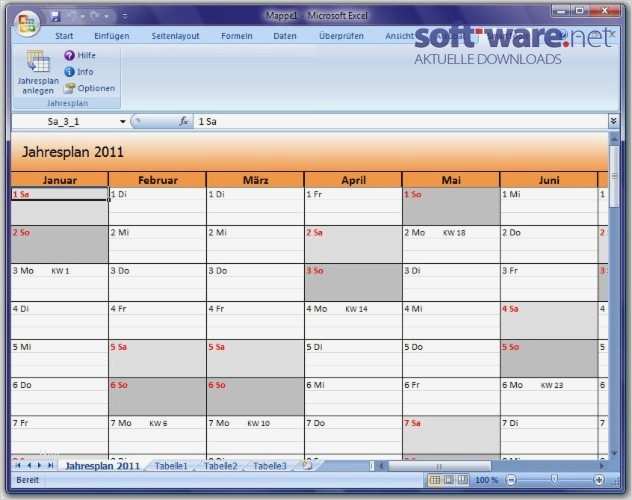Select the Jahresplan 2011 title cell
The width and height of the screenshot is (632, 500).
click(x=73, y=152)
